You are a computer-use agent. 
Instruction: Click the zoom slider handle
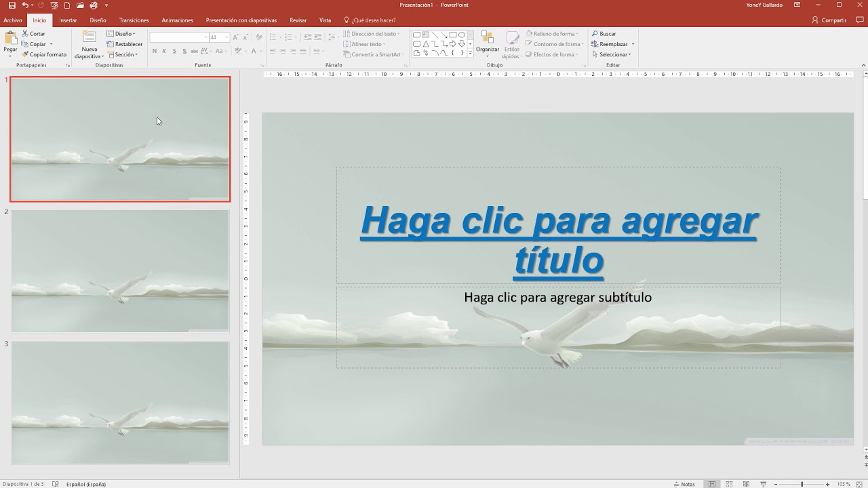(x=802, y=484)
